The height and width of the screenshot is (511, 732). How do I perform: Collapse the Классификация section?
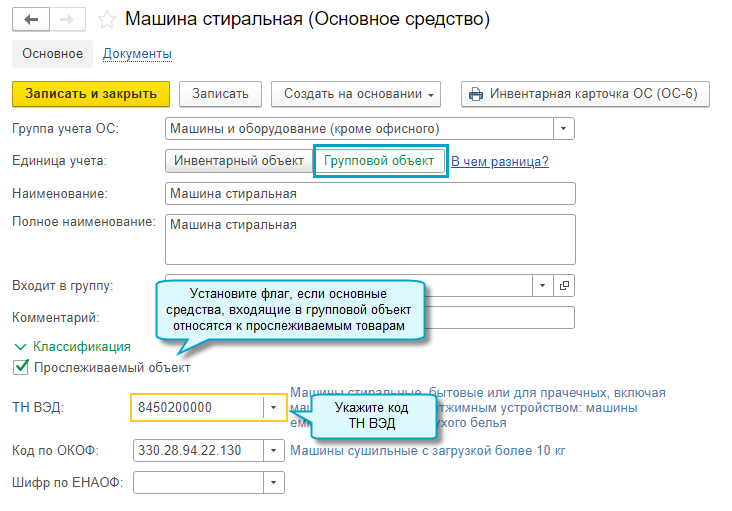(x=73, y=347)
